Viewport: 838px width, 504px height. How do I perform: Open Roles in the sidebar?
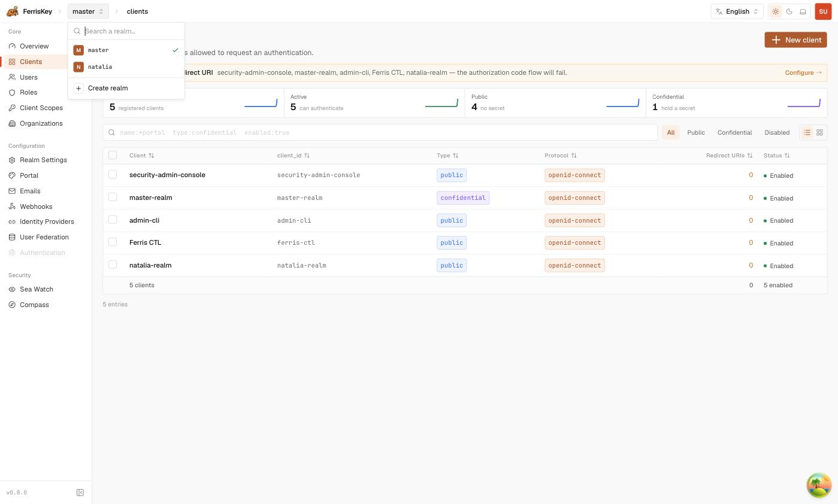(x=28, y=92)
